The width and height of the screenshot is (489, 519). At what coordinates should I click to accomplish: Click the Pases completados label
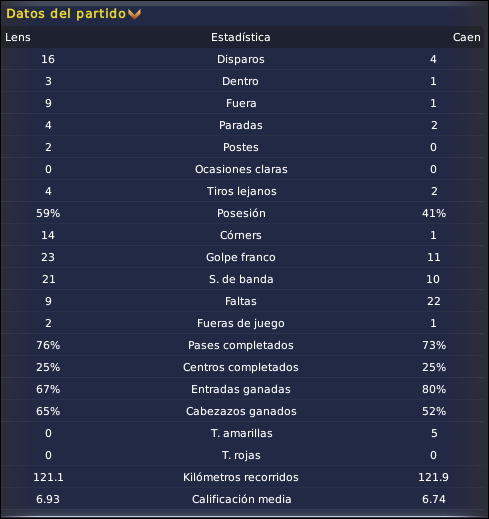click(241, 345)
